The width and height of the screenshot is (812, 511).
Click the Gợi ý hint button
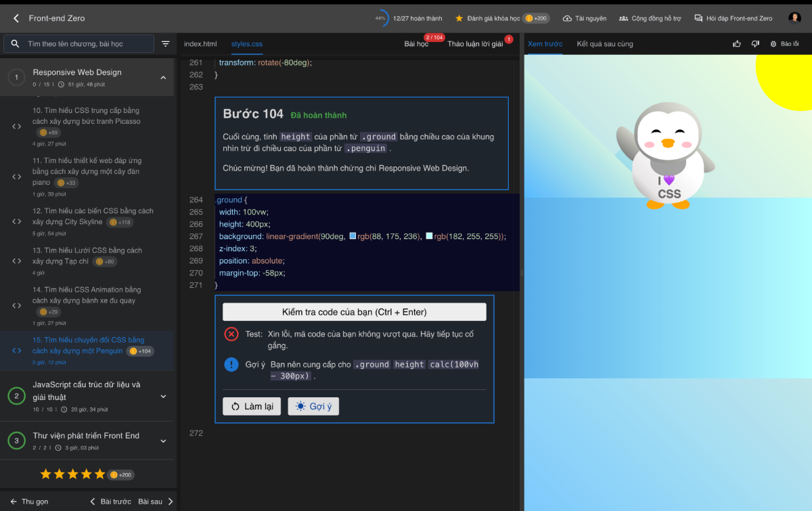313,406
